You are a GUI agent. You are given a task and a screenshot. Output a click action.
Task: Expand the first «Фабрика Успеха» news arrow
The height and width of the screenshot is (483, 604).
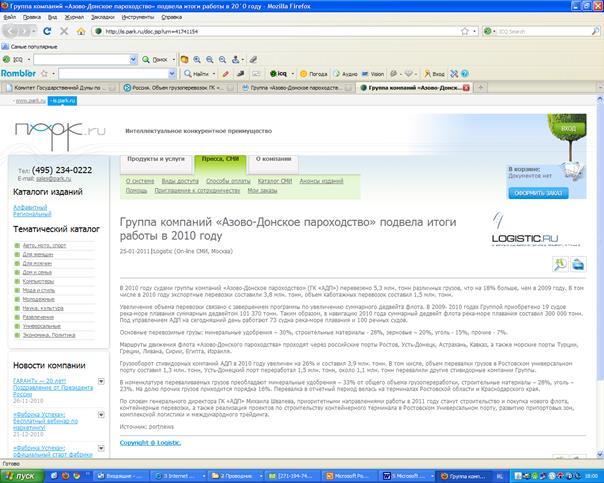pyautogui.click(x=101, y=415)
